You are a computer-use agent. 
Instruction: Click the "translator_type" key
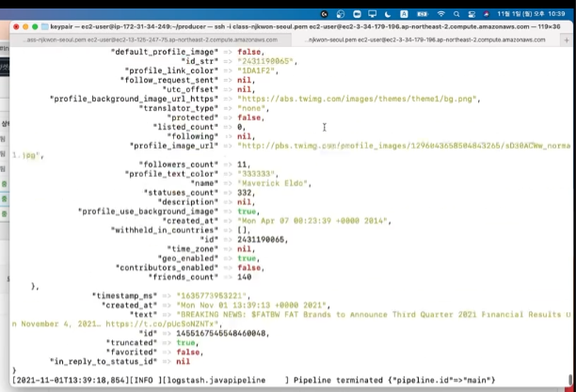tap(178, 108)
